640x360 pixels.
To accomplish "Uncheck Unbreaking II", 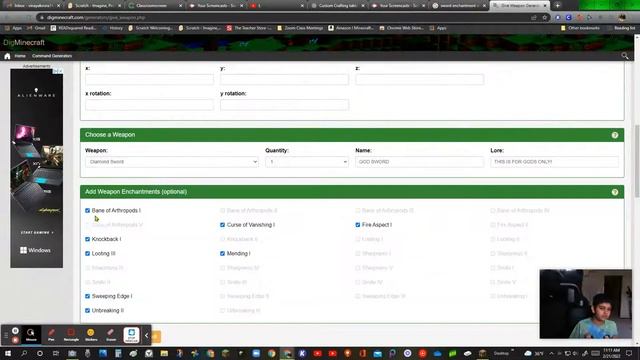I will [x=87, y=311].
